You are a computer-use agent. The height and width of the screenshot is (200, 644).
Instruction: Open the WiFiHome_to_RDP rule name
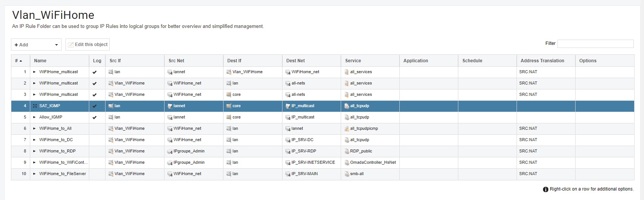(x=57, y=151)
